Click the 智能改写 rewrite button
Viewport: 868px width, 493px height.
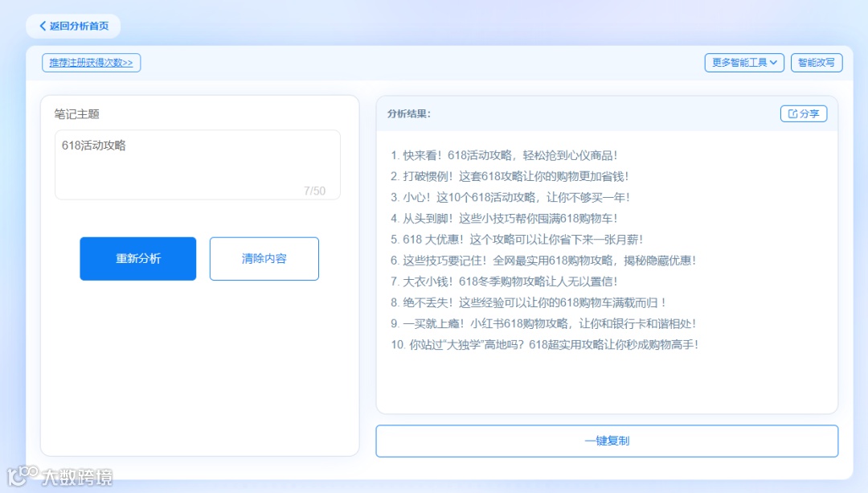pyautogui.click(x=816, y=63)
